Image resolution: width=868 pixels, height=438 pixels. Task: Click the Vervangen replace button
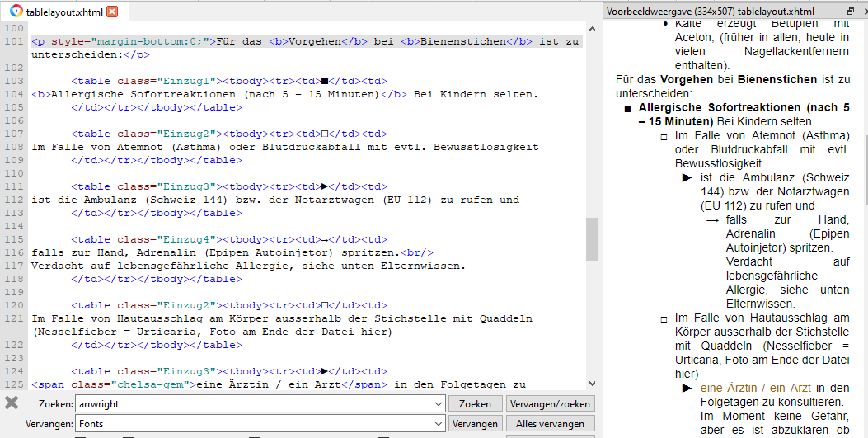pos(475,424)
